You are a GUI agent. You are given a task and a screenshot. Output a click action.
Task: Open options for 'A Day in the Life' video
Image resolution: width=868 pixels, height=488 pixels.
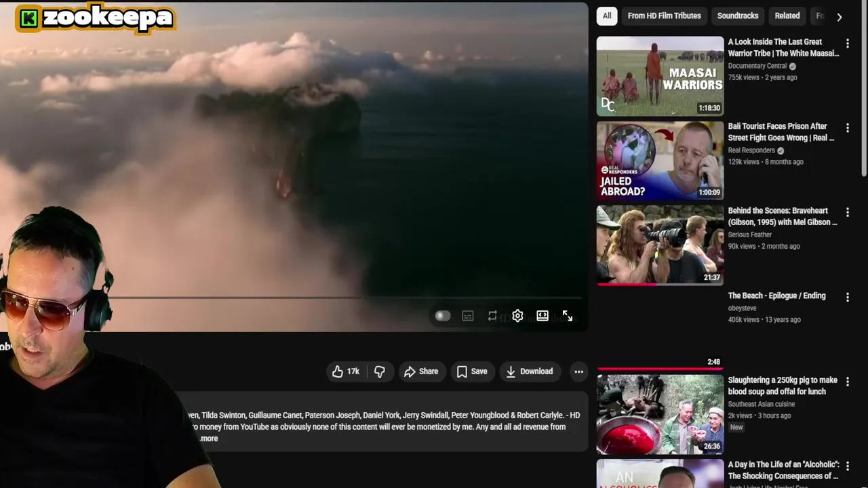847,466
